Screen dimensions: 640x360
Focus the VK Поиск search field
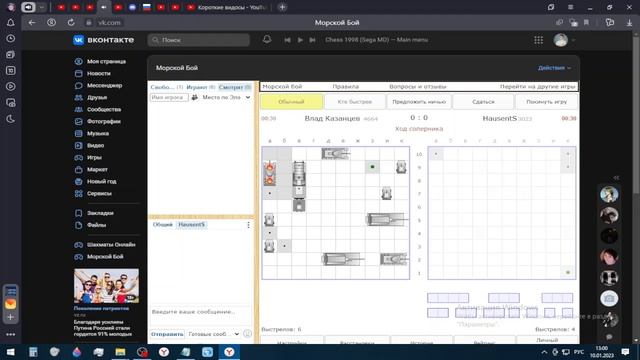point(199,40)
